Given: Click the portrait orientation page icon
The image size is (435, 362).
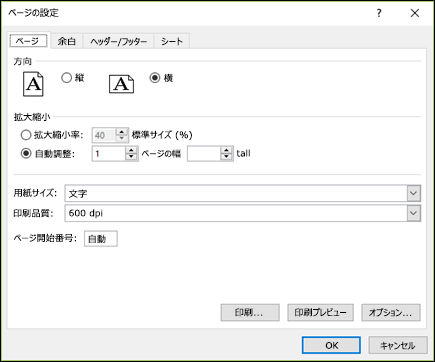Looking at the screenshot, I should point(33,84).
